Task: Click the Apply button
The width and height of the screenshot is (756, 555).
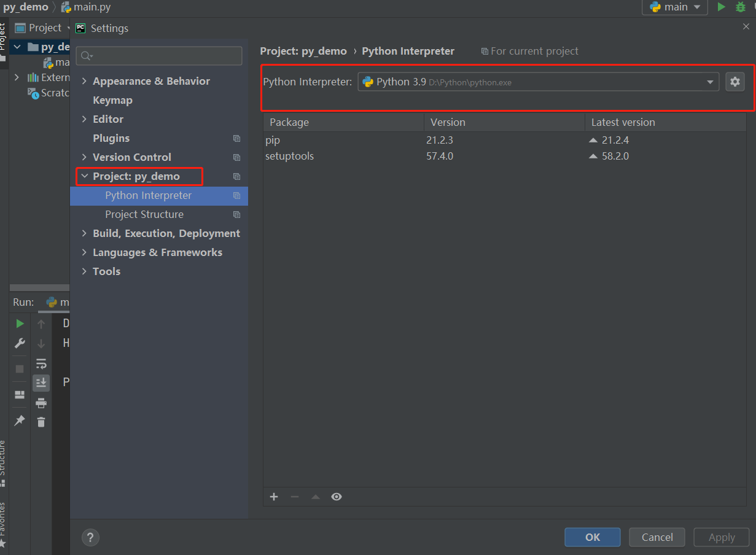Action: coord(722,537)
